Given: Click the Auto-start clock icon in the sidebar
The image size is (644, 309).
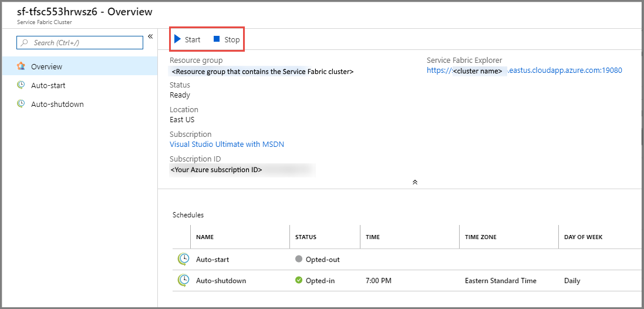Looking at the screenshot, I should (21, 85).
